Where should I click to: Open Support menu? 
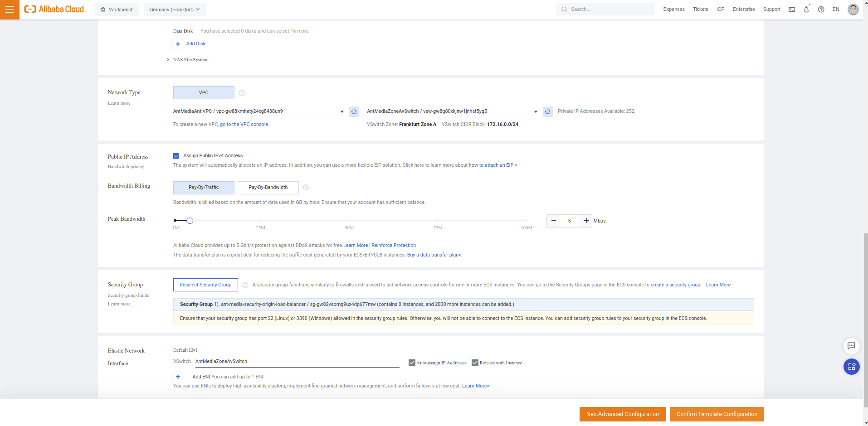click(771, 10)
